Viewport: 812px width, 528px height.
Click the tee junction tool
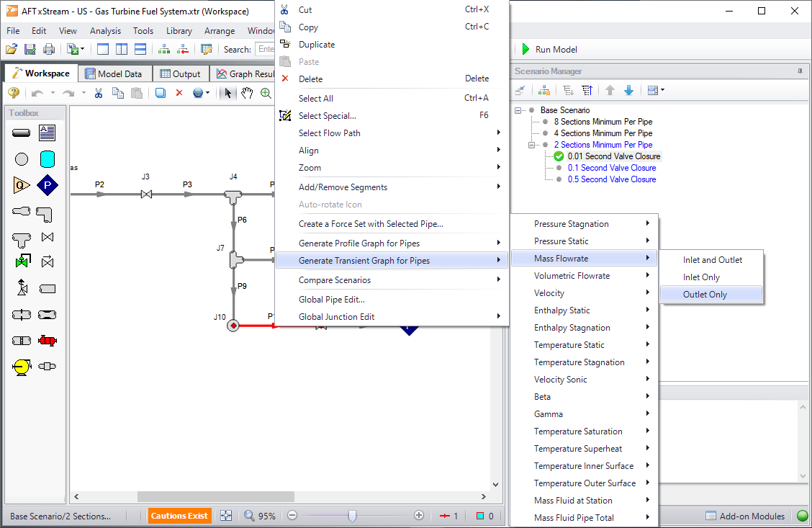(x=22, y=238)
